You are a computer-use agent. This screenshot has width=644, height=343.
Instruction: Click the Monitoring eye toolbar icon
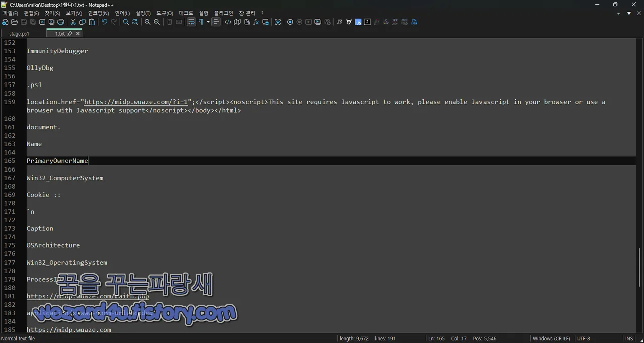(x=278, y=22)
